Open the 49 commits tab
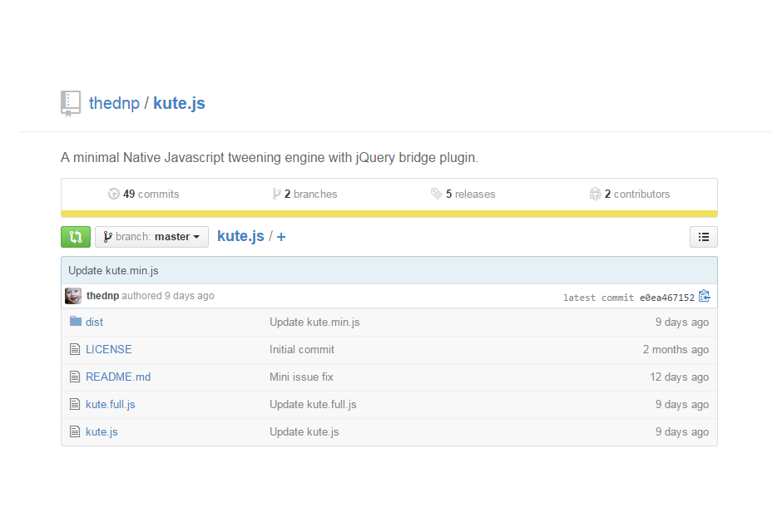Screen dimensions: 772x532 [x=143, y=194]
